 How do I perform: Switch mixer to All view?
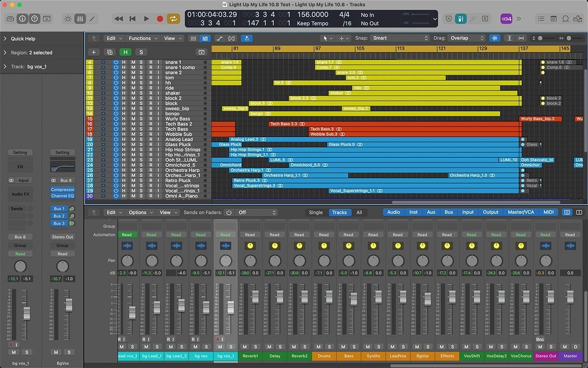click(x=359, y=212)
